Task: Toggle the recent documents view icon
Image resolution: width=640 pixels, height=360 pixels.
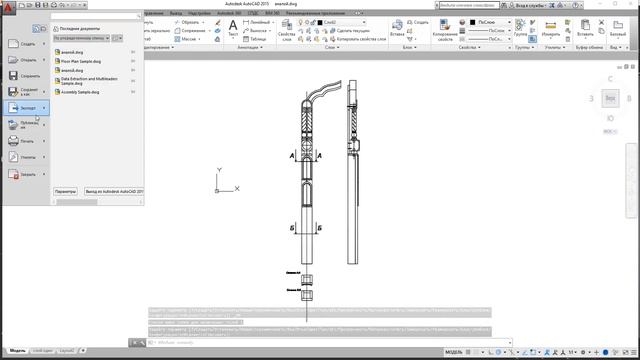Action: coord(36,29)
